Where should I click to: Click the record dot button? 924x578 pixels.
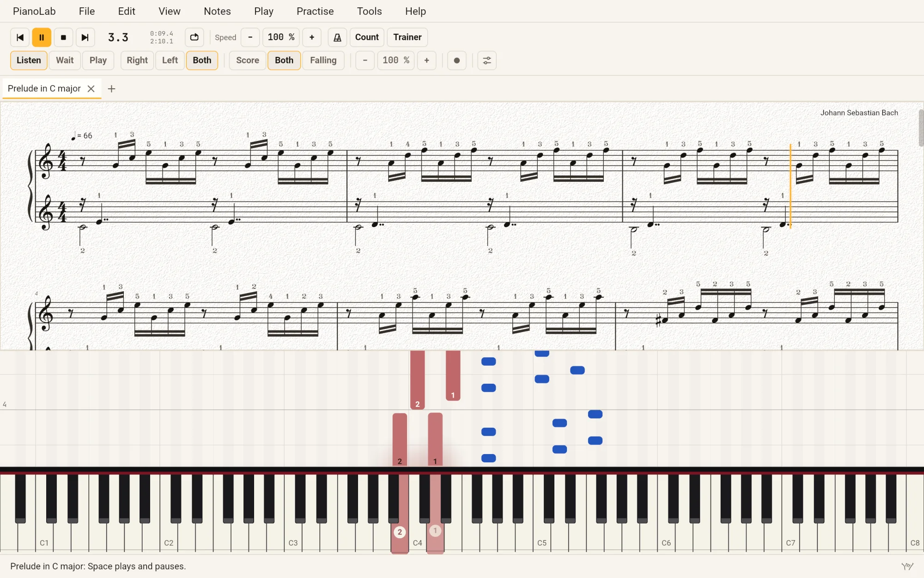click(x=457, y=61)
